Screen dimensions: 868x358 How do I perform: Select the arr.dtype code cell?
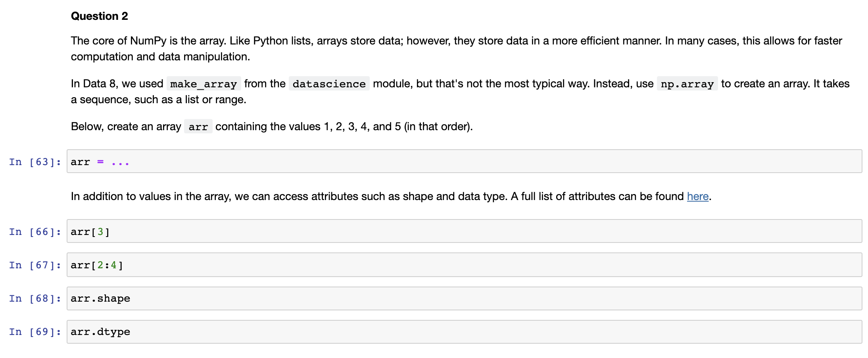[x=464, y=332]
